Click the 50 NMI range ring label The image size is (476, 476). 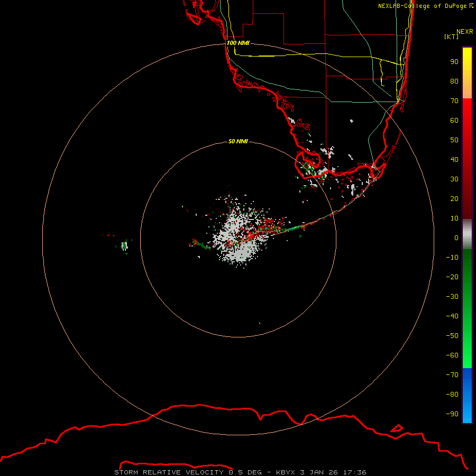point(238,141)
